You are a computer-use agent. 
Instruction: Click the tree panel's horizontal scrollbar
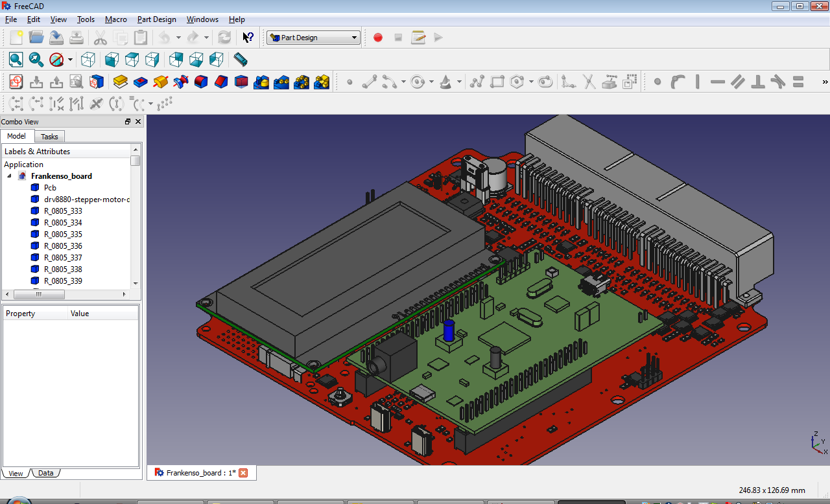pyautogui.click(x=39, y=294)
